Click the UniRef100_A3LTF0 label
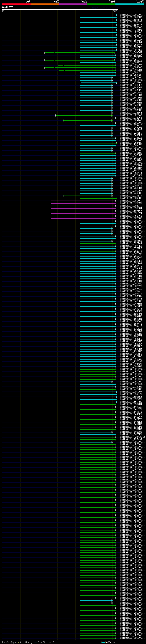Image resolution: width=146 pixels, height=644 pixels. point(131,354)
